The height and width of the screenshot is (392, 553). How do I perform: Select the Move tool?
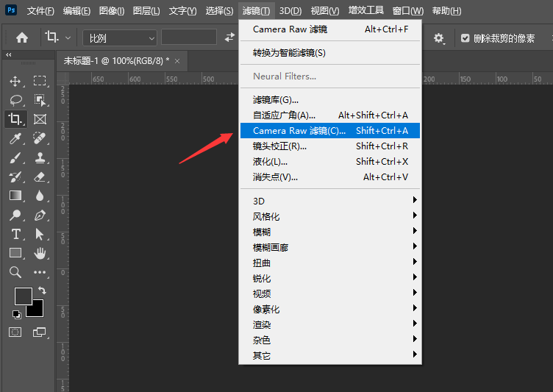pos(15,81)
